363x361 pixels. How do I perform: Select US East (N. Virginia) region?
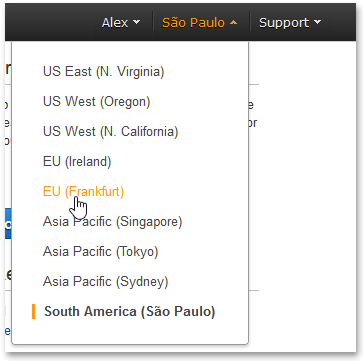coord(104,72)
